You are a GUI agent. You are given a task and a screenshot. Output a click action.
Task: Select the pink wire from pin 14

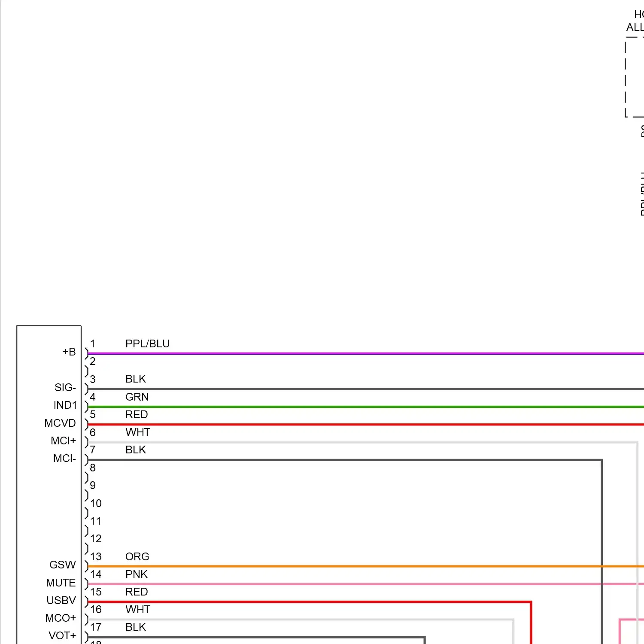(366, 584)
